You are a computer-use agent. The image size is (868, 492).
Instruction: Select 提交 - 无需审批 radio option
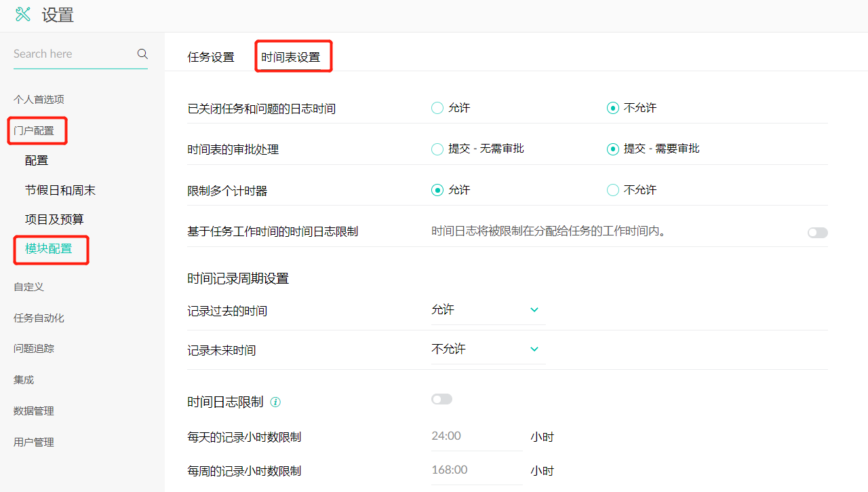click(x=437, y=149)
